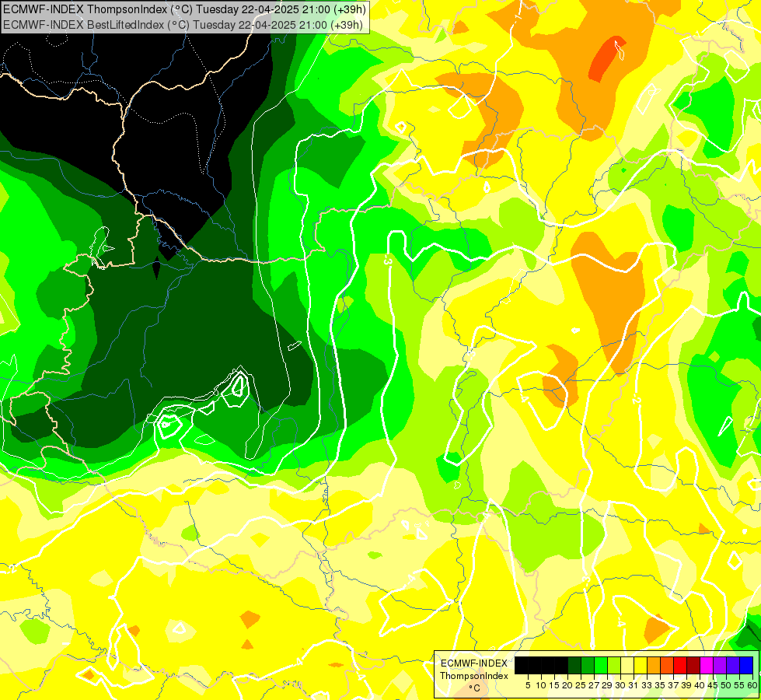Select the blue 55–60 legend swatch

pyautogui.click(x=746, y=665)
